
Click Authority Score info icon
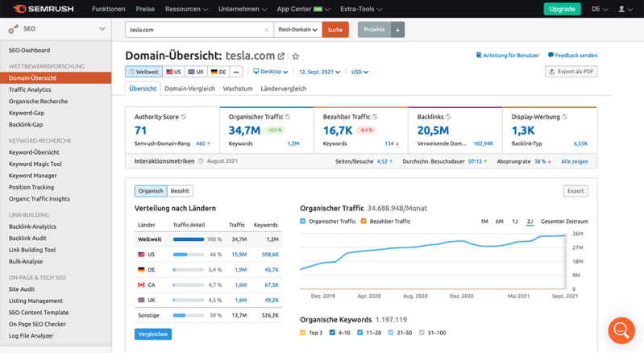184,117
